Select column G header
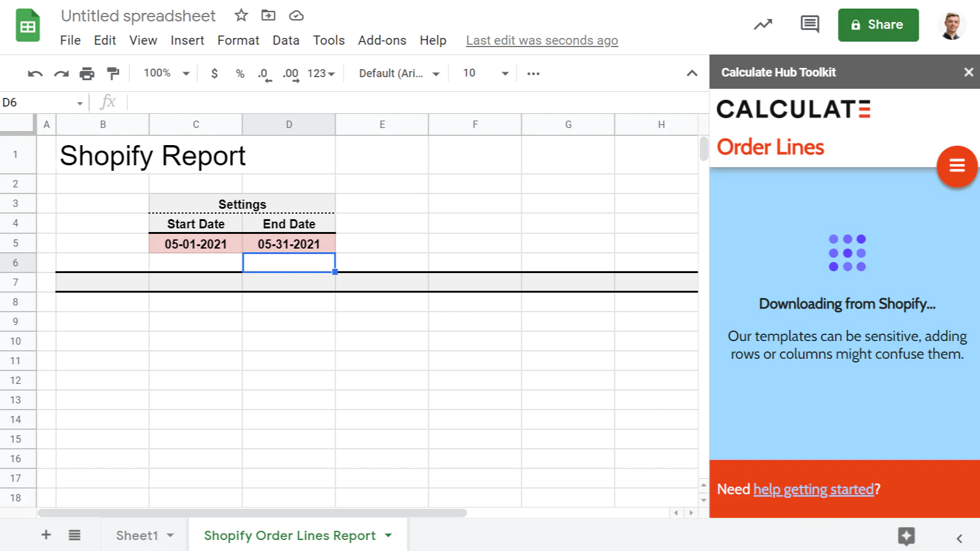980x551 pixels. point(568,124)
